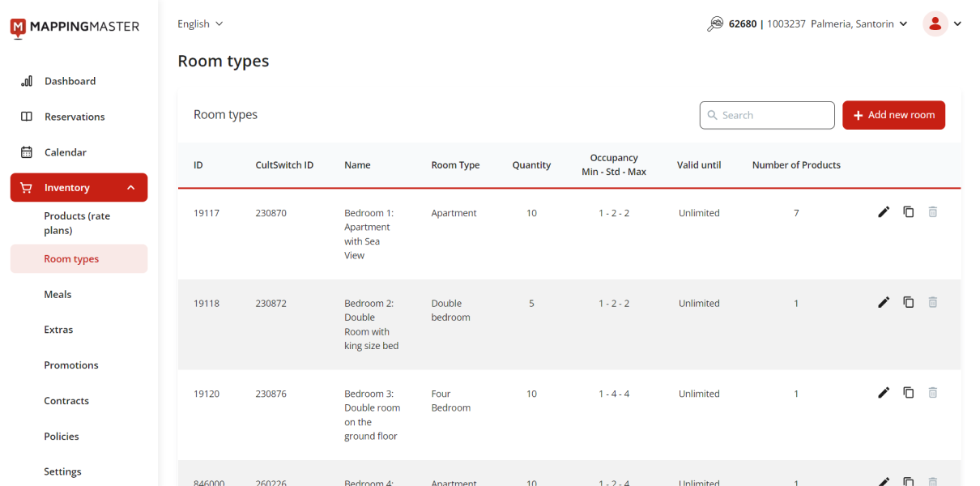Viewport: 980px width, 486px height.
Task: Click the MappingMaster logo
Action: 75,27
